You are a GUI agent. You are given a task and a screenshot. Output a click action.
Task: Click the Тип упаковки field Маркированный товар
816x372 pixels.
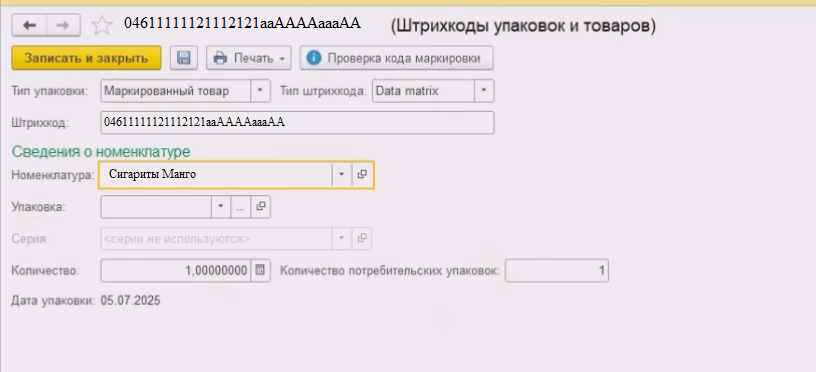pos(176,91)
